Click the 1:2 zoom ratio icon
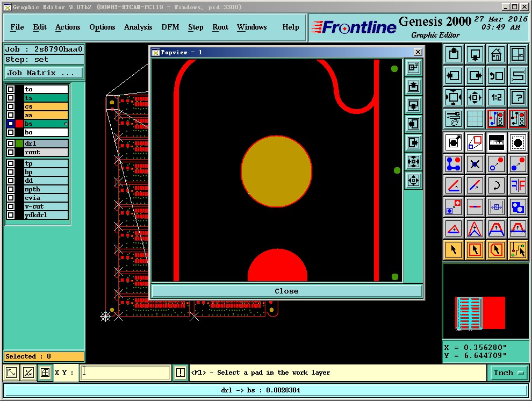The width and height of the screenshot is (532, 401). [x=497, y=97]
